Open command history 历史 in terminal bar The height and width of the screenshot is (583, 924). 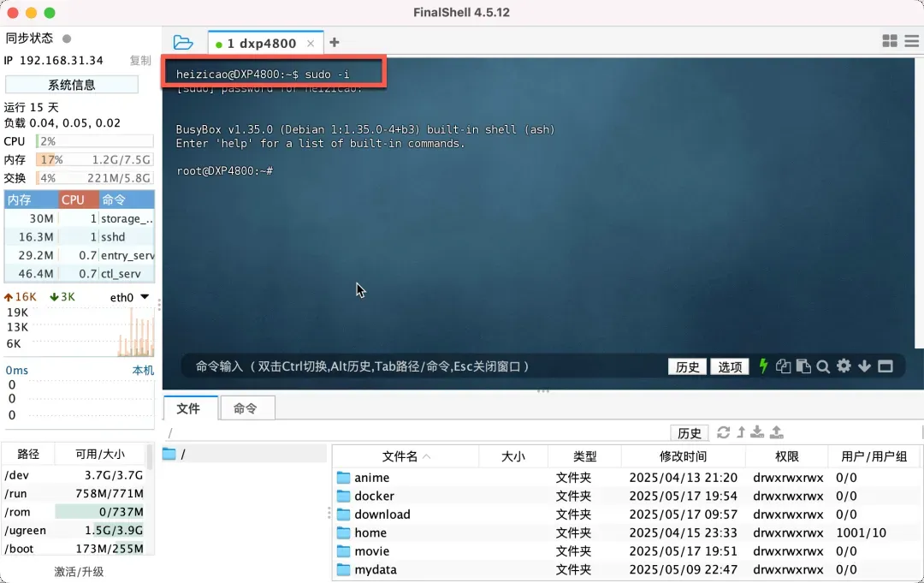[x=687, y=366]
